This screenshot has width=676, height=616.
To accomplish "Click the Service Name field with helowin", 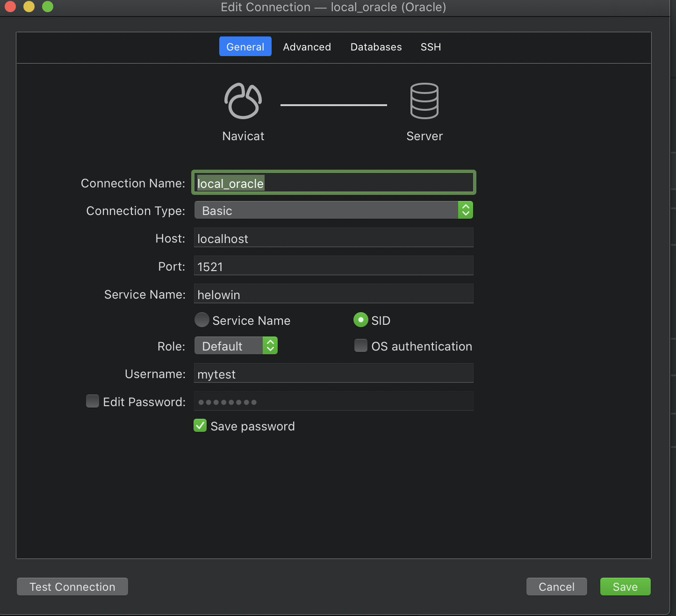I will click(334, 294).
